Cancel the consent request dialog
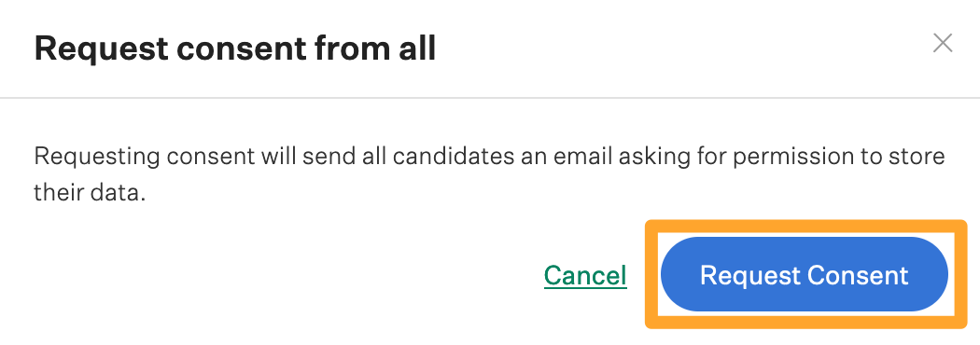The width and height of the screenshot is (980, 345). (x=585, y=275)
